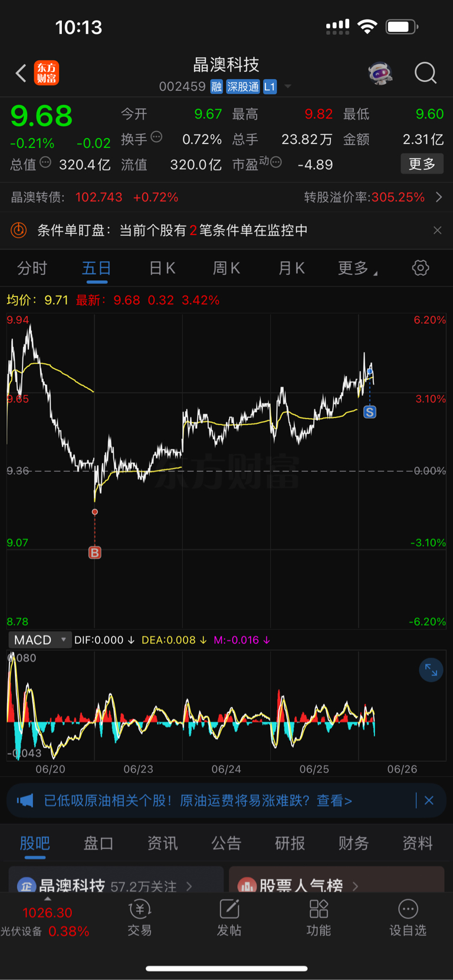Screen dimensions: 453x980
Task: Tap Wi-Fi icon in status bar
Action: click(x=367, y=27)
